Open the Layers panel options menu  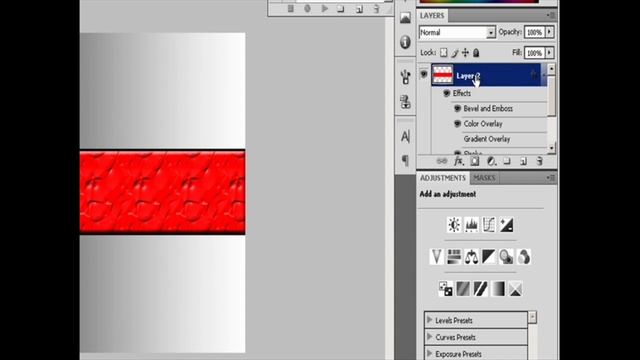(551, 15)
